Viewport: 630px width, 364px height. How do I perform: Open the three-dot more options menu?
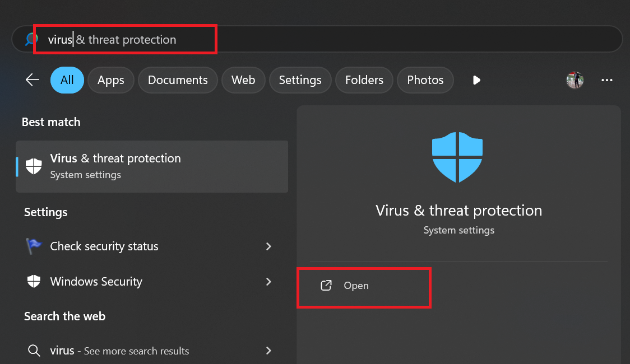pos(606,80)
